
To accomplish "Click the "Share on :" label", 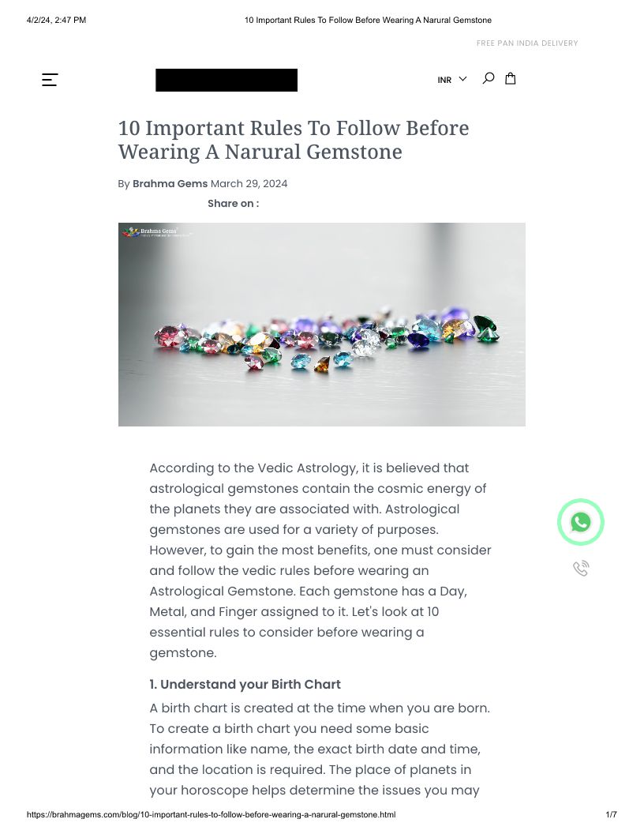I will coord(233,204).
